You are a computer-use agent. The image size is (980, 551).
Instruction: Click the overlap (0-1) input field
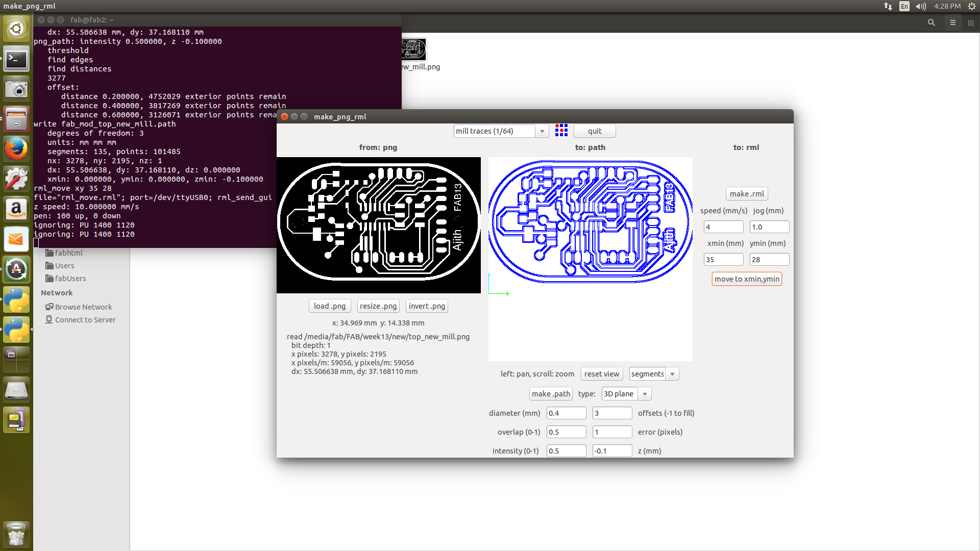[x=566, y=432]
